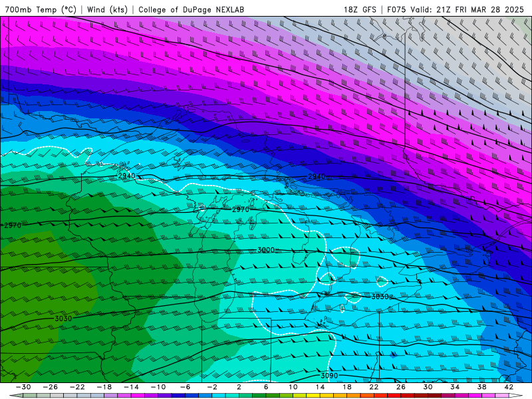Click the '34' color scale label
Viewport: 532px width, 399px height.
tap(455, 387)
